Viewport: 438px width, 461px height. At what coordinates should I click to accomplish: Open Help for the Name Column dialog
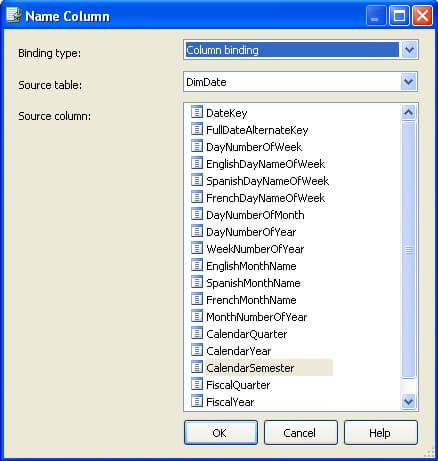tap(381, 433)
